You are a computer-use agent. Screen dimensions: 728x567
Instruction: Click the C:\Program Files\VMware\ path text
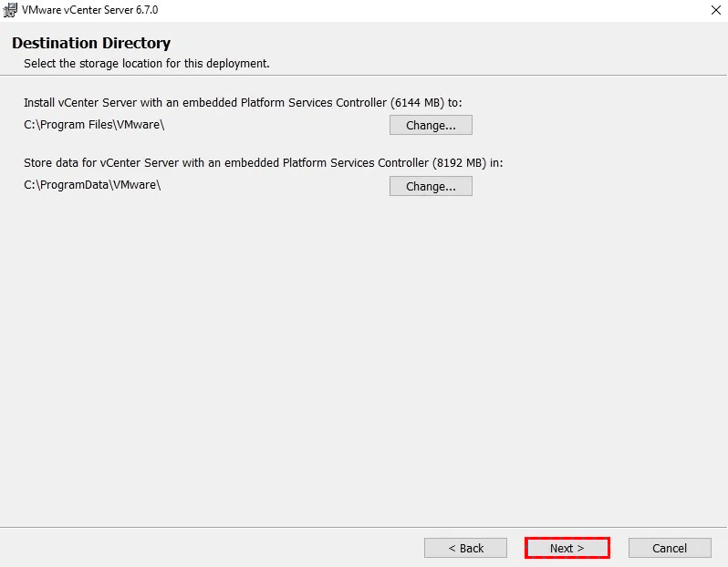(94, 124)
